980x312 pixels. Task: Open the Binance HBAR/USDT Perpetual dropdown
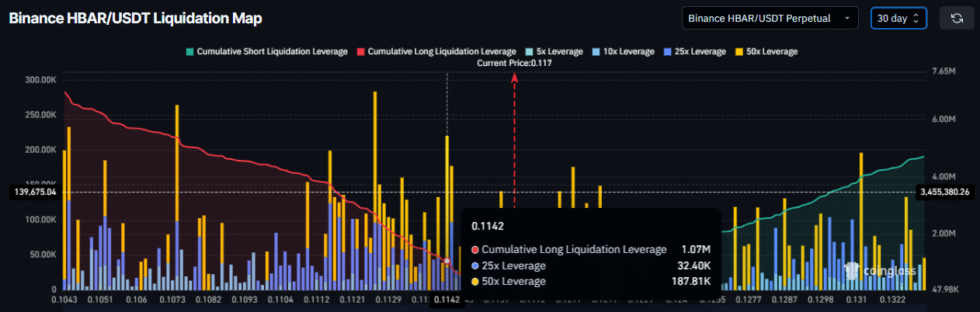pos(769,18)
